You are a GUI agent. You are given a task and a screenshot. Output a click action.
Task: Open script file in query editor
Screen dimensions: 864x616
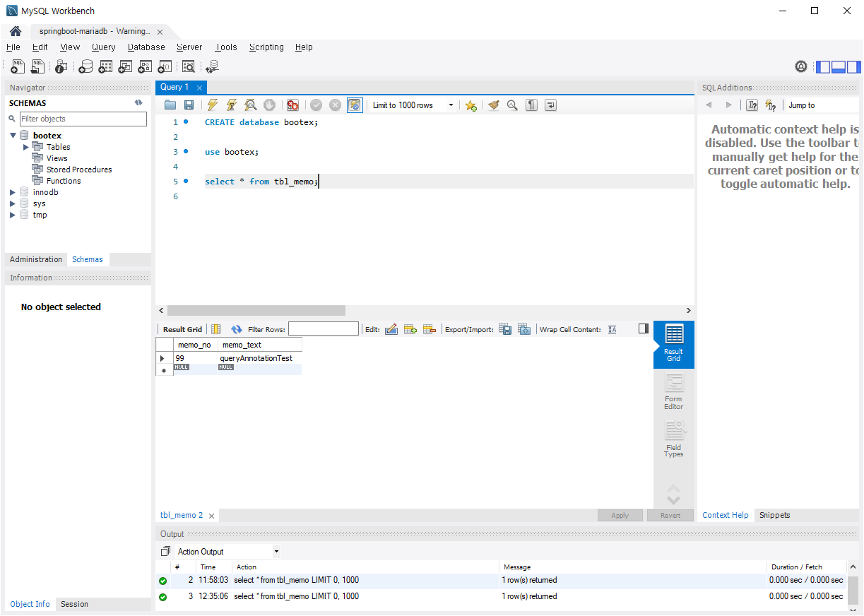(170, 105)
